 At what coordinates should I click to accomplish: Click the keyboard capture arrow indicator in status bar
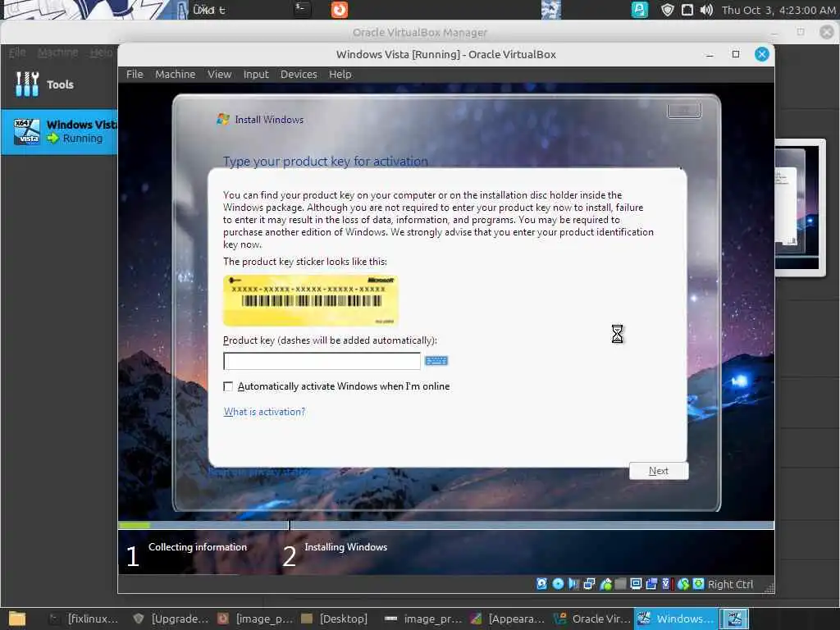(698, 584)
